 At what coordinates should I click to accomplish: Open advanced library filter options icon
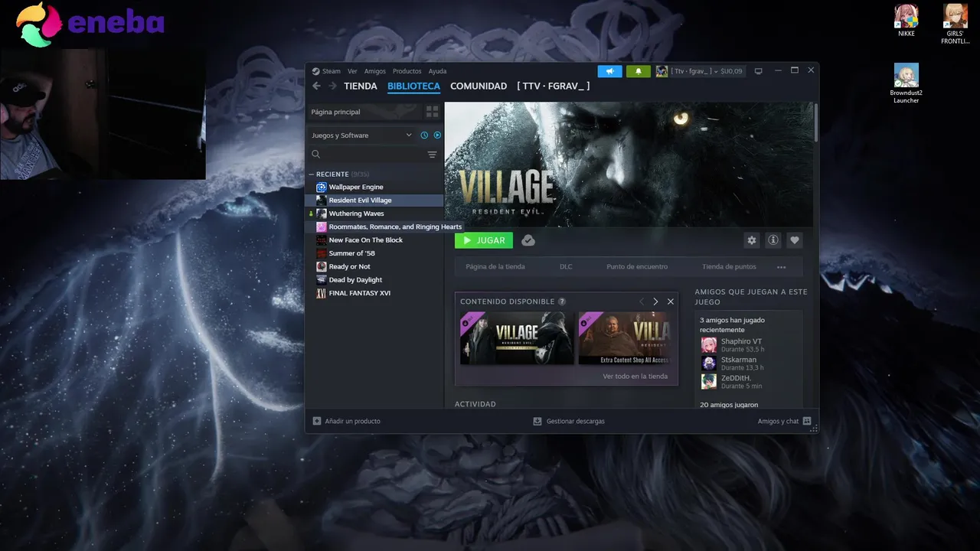click(432, 155)
